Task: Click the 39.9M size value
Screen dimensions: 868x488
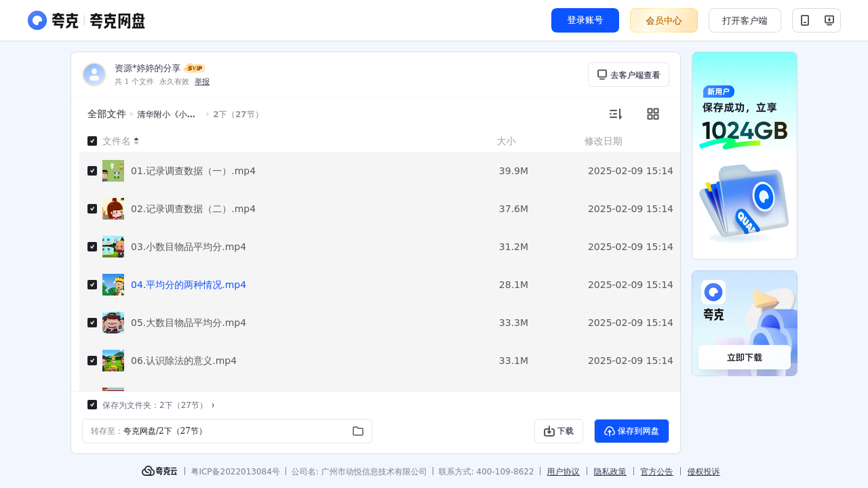Action: (x=513, y=171)
